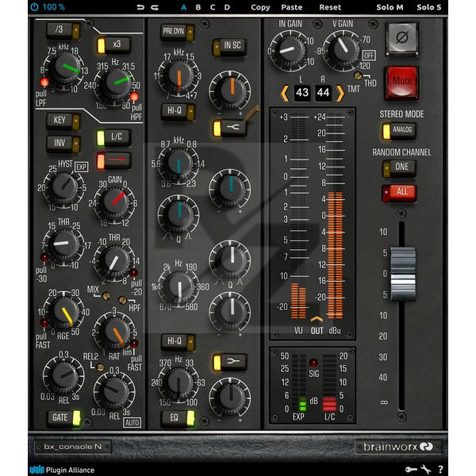Image resolution: width=476 pixels, height=476 pixels.
Task: Click the low band frequency knob near 370 Hz
Action: (x=178, y=384)
